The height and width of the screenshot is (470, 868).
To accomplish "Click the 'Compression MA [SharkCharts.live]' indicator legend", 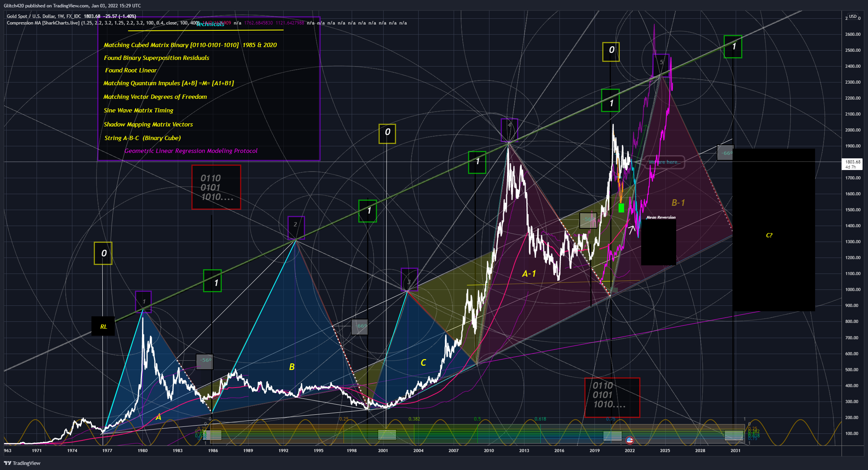I will (43, 23).
